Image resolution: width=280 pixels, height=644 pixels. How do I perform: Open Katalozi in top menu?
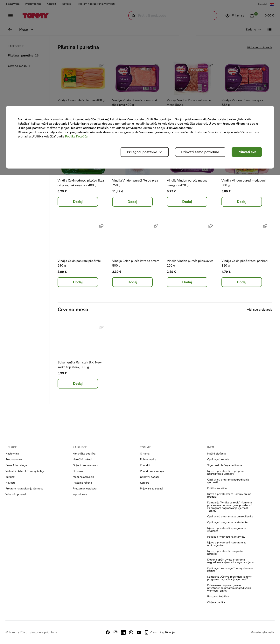[52, 4]
